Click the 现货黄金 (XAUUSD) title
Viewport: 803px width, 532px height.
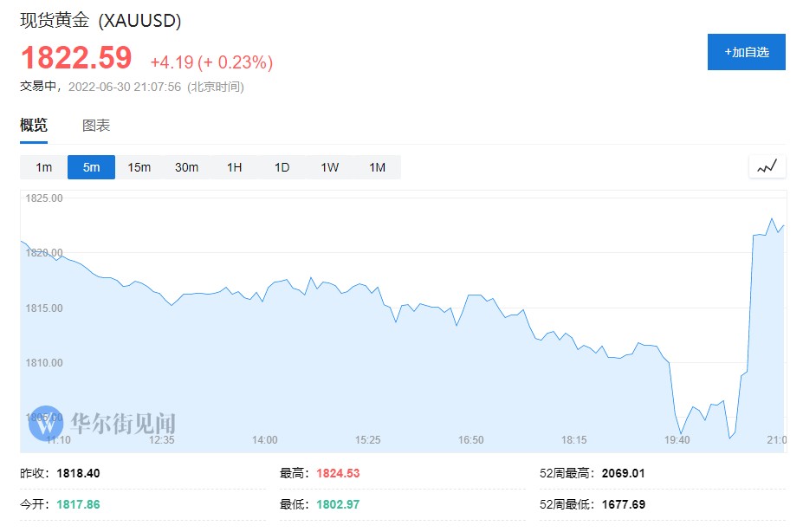coord(100,21)
